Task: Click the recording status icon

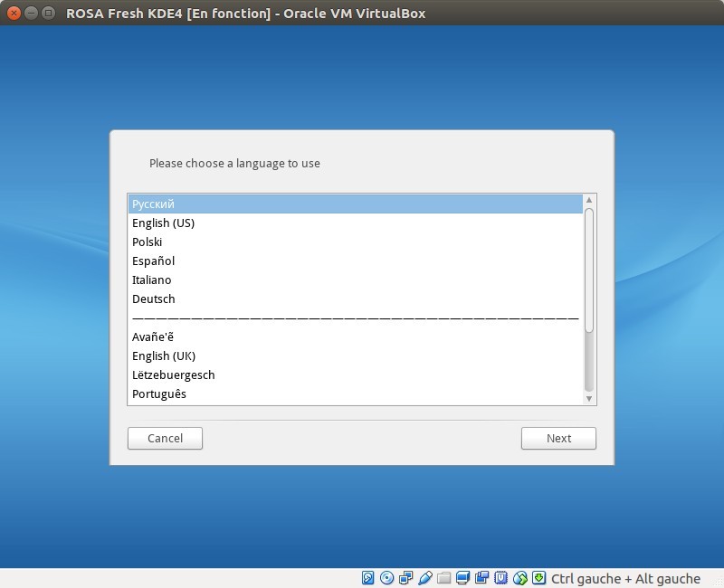Action: click(x=481, y=578)
